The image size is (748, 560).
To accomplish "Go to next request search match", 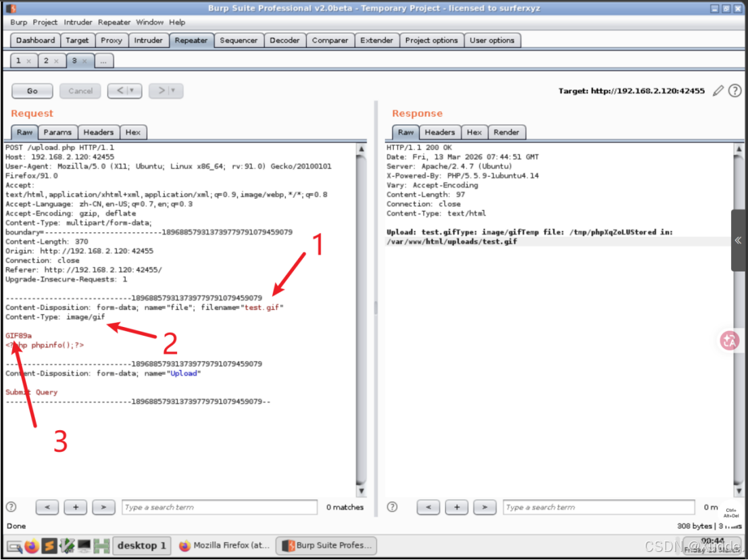I will (104, 507).
